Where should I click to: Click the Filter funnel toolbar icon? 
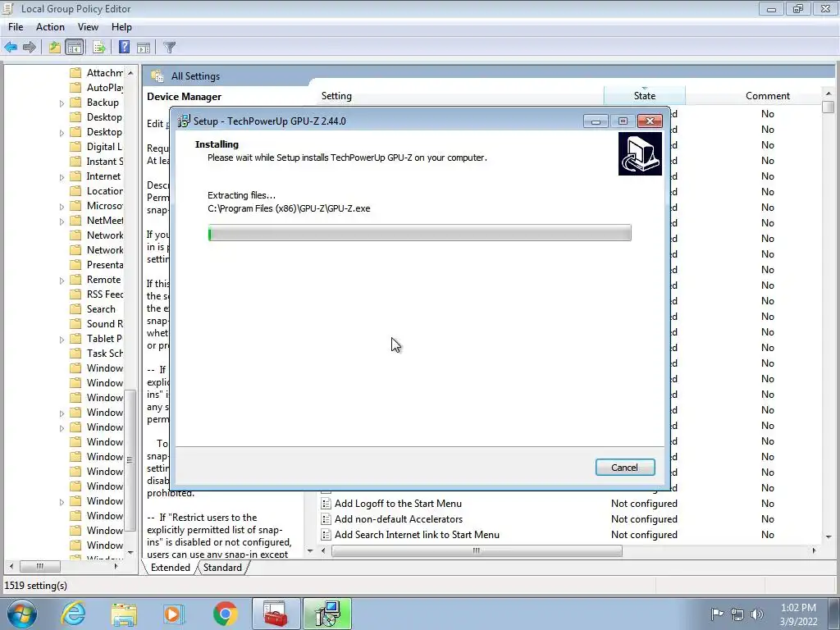coord(169,47)
